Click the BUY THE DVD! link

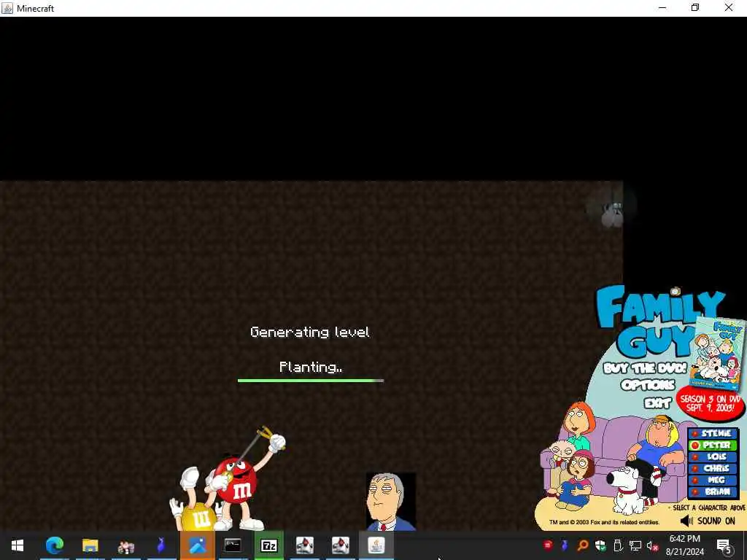645,368
